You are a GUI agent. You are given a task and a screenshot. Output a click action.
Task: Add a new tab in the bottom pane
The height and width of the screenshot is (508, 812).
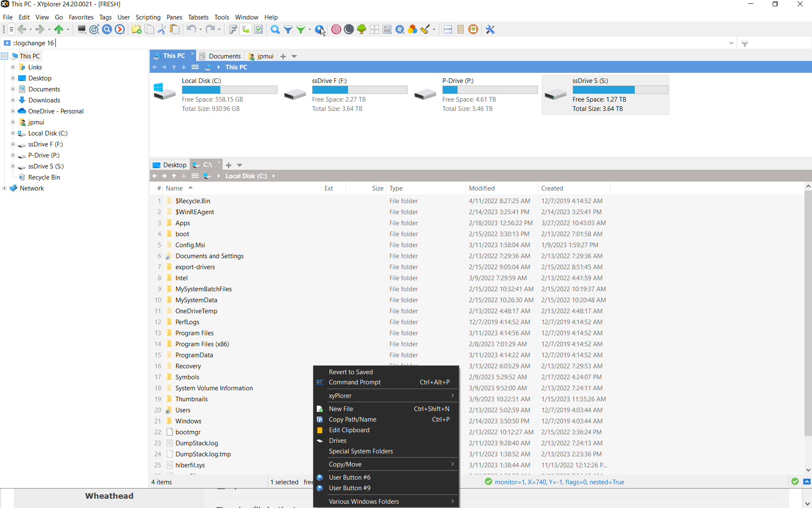228,165
